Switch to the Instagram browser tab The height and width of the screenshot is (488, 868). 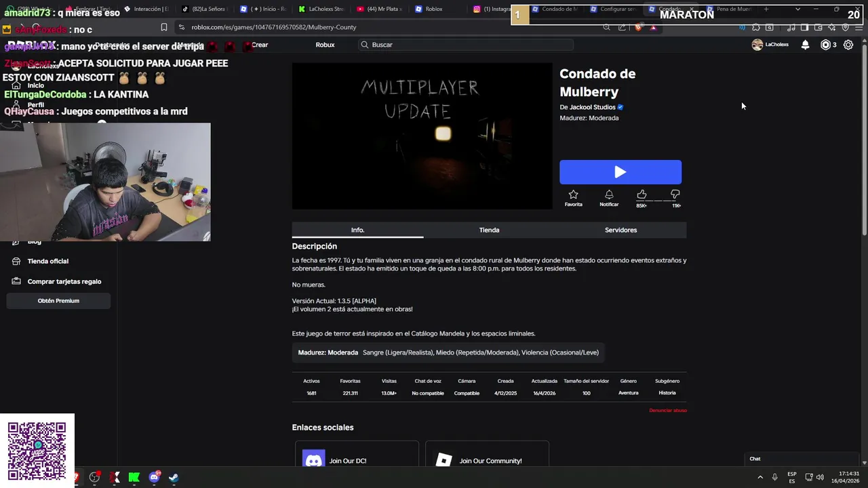tap(492, 9)
